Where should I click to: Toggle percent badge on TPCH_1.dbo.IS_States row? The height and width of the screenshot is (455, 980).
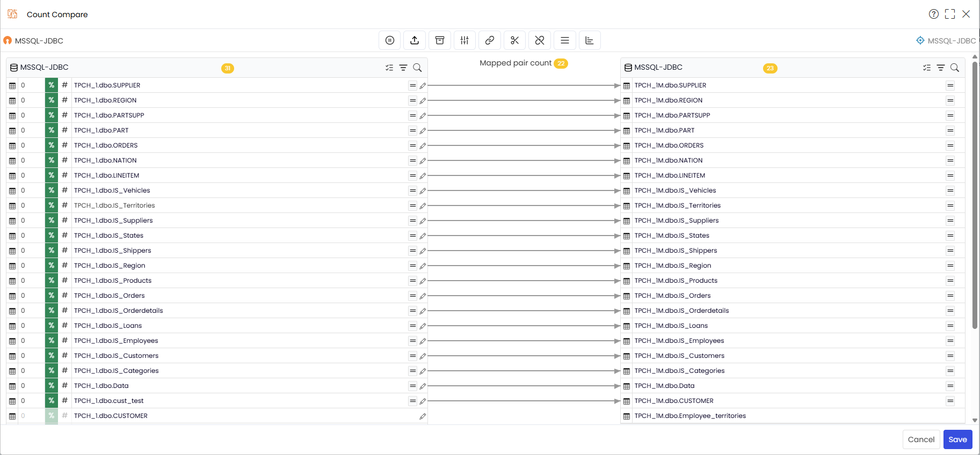click(51, 236)
